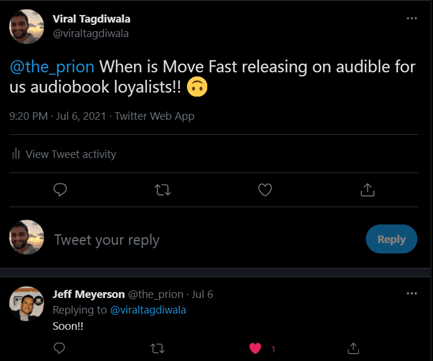Open more options menu on Jeff's reply
This screenshot has height=361, width=433.
click(x=412, y=293)
